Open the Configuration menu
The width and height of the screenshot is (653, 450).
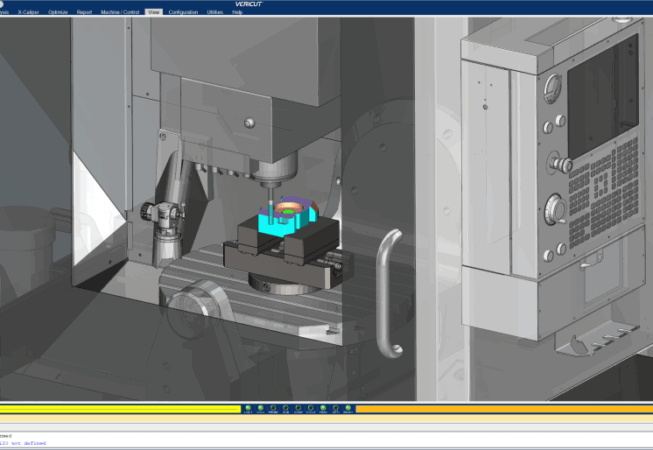[x=183, y=12]
